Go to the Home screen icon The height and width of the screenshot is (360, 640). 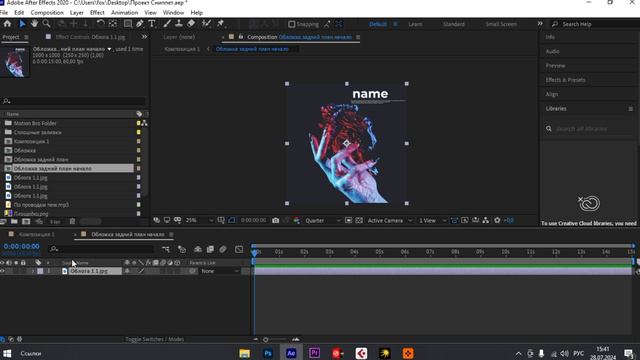7,24
